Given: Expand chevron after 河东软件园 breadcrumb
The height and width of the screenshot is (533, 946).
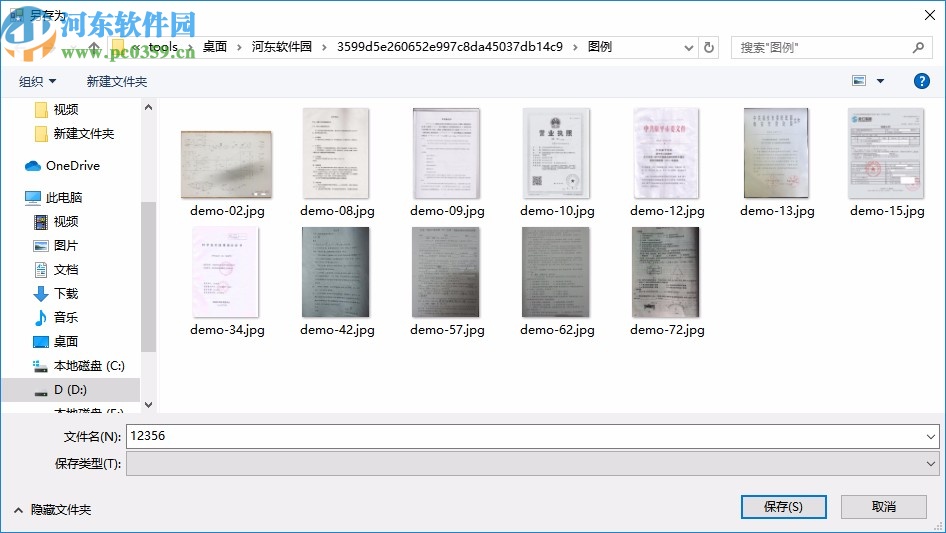Looking at the screenshot, I should [x=324, y=48].
